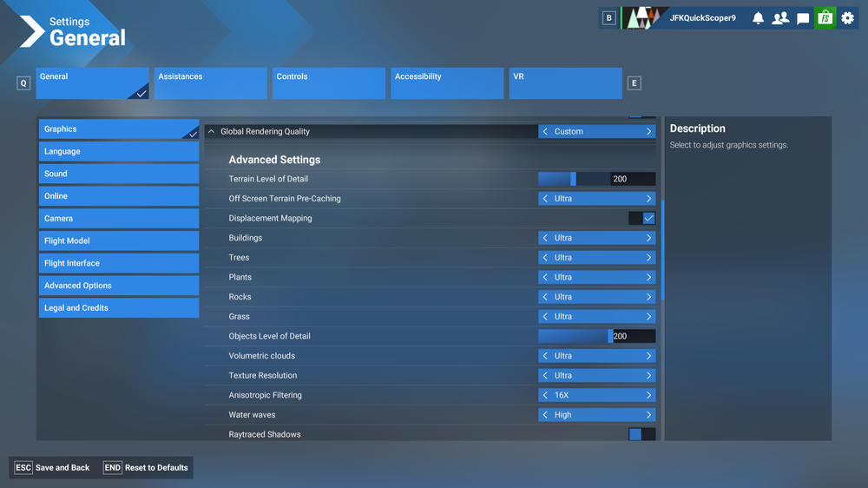The width and height of the screenshot is (868, 488).
Task: Collapse the Global Rendering Quality section
Action: coord(211,132)
